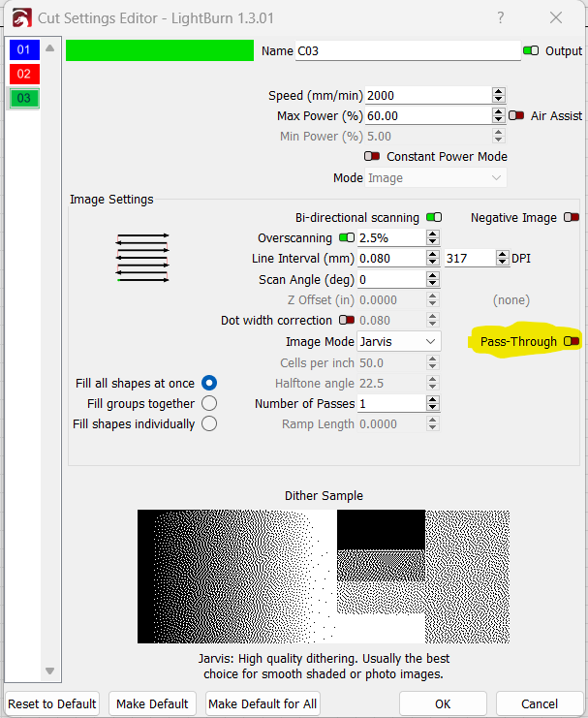
Task: Click the Overscanning 2.5% field
Action: point(391,238)
